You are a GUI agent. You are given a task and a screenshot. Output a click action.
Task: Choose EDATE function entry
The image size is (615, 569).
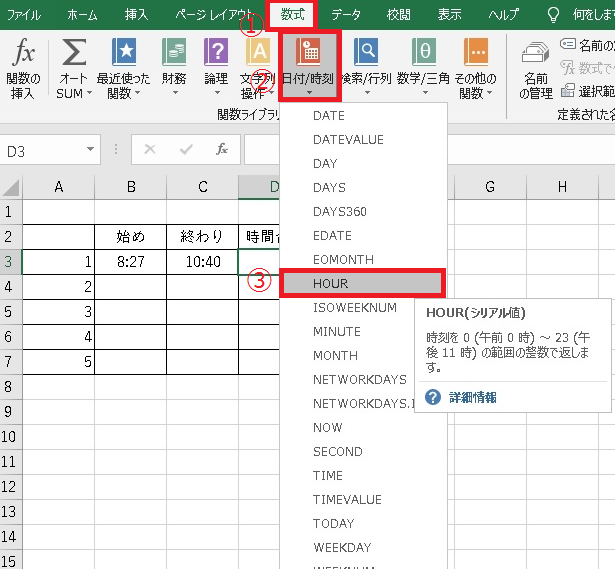click(364, 236)
